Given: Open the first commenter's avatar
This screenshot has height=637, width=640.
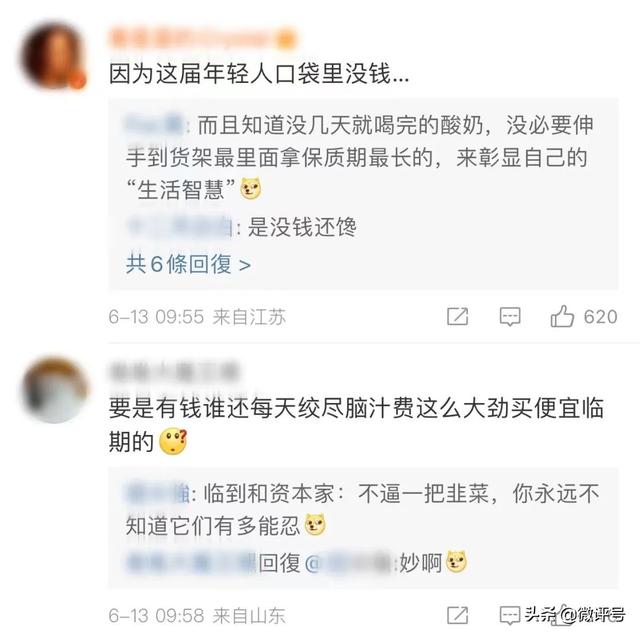Looking at the screenshot, I should point(53,54).
